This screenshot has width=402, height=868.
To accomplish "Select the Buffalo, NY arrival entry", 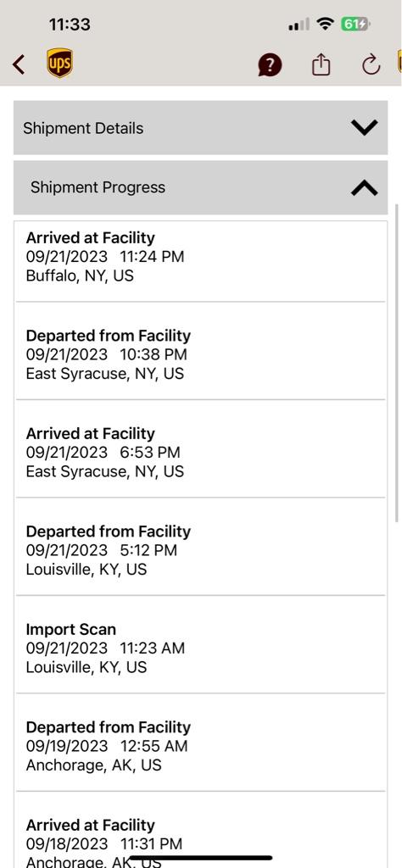I will click(x=200, y=261).
